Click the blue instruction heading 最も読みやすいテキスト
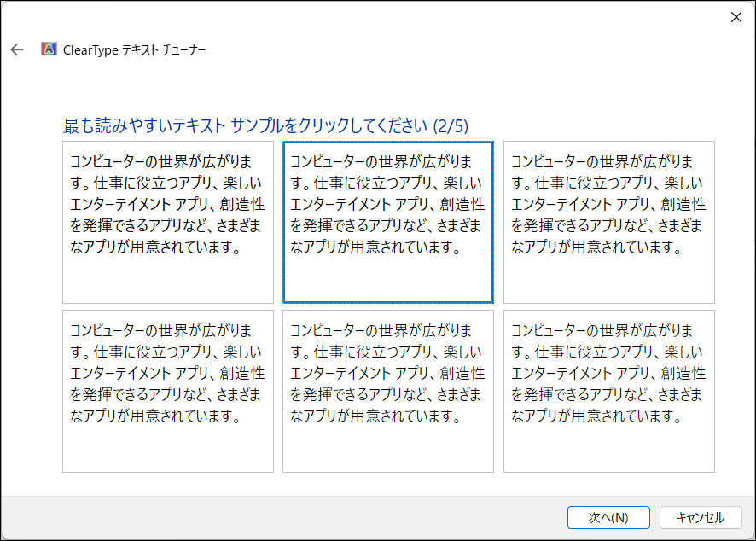Image resolution: width=756 pixels, height=541 pixels. coord(154,126)
